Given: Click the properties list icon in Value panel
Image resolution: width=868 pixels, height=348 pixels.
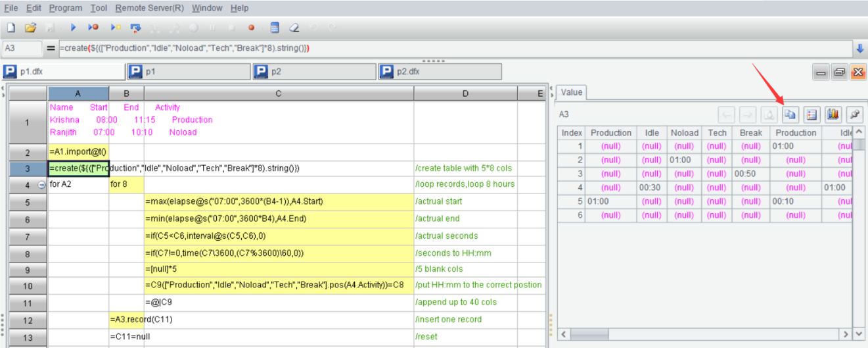Looking at the screenshot, I should coord(812,114).
